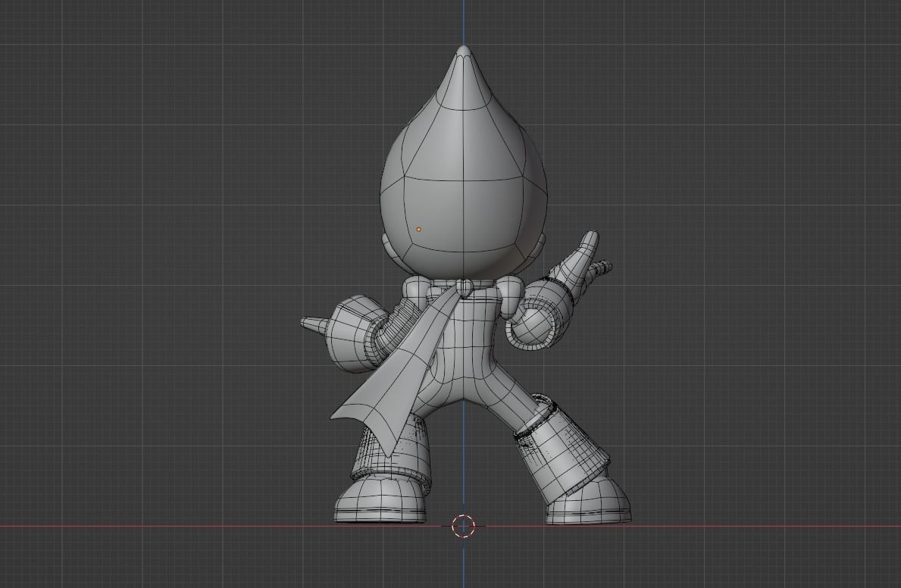901x588 pixels.
Task: Select the shoe of the extended leg
Action: pyautogui.click(x=592, y=501)
